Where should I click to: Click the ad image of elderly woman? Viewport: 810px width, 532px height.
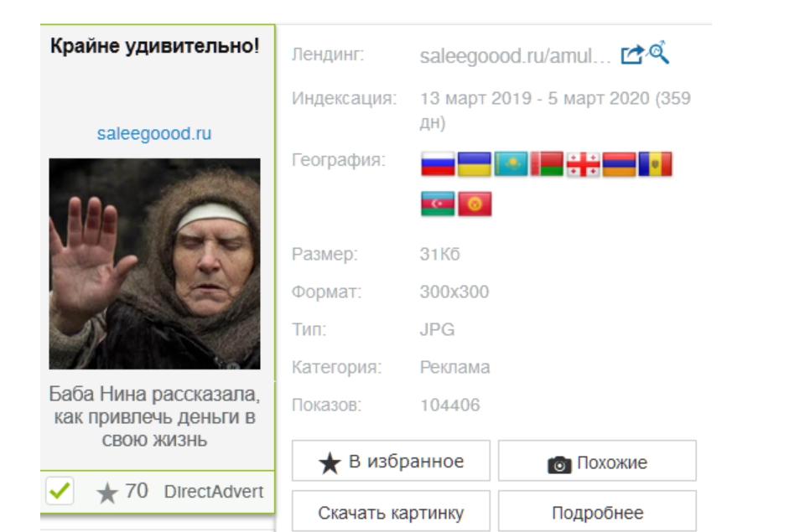154,264
